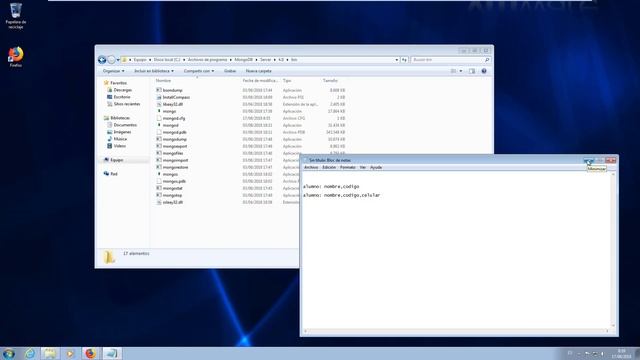
Task: Click the Nueva carpeta button
Action: [258, 71]
